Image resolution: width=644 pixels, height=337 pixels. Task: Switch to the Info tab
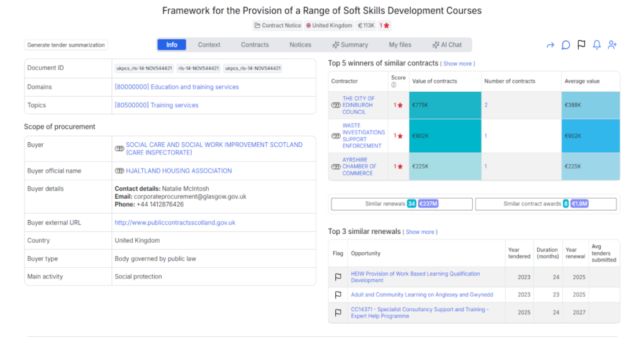(x=172, y=45)
